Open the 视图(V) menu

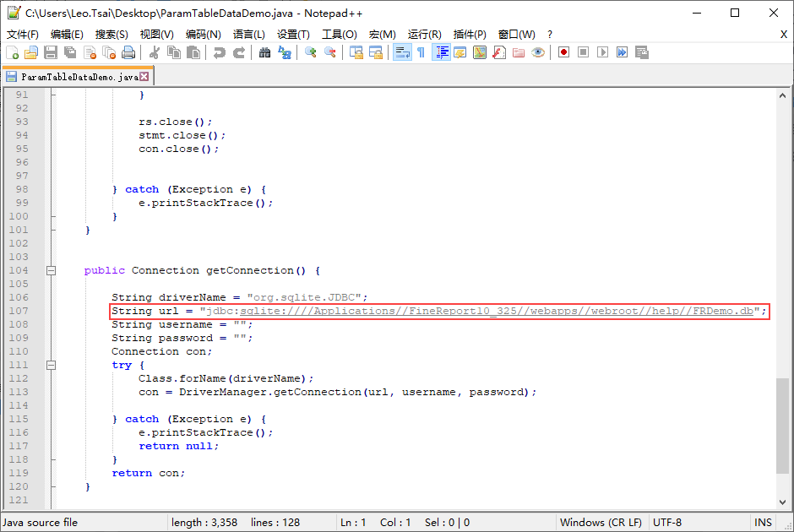pos(156,35)
